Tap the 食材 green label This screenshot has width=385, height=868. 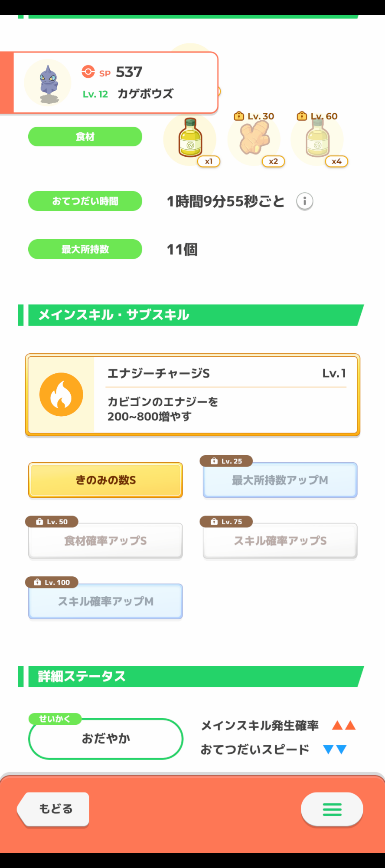[85, 137]
